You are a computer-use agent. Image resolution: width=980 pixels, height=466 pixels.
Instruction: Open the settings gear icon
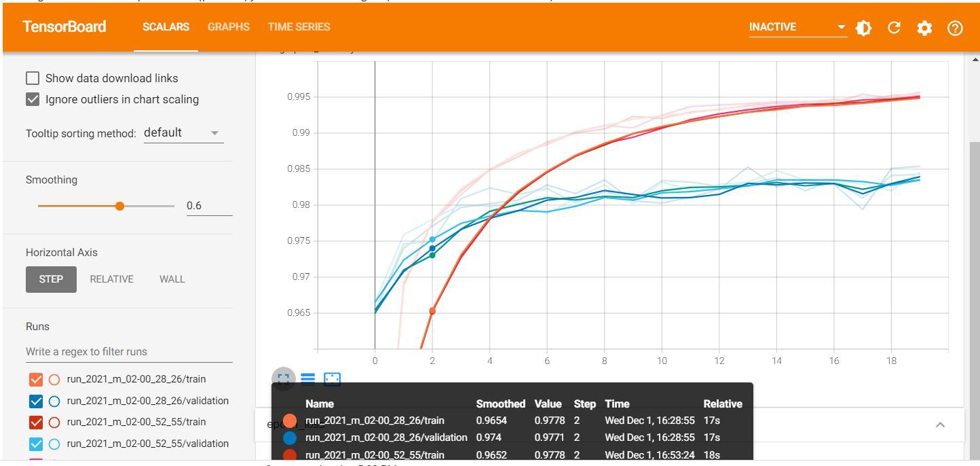point(924,28)
